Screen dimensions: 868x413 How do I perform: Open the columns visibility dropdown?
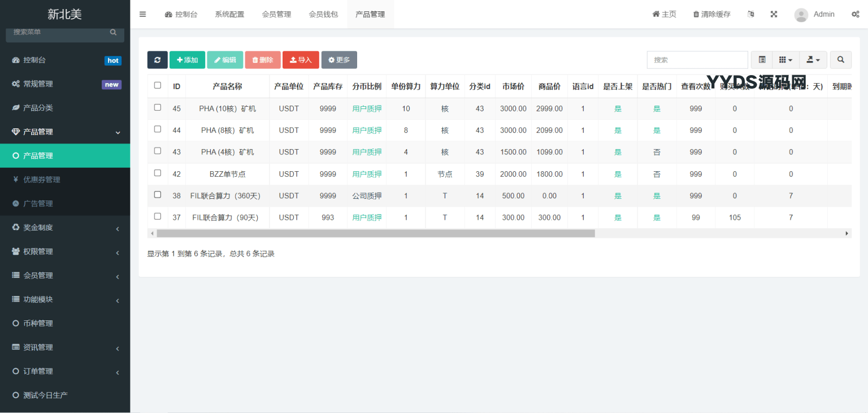[785, 60]
